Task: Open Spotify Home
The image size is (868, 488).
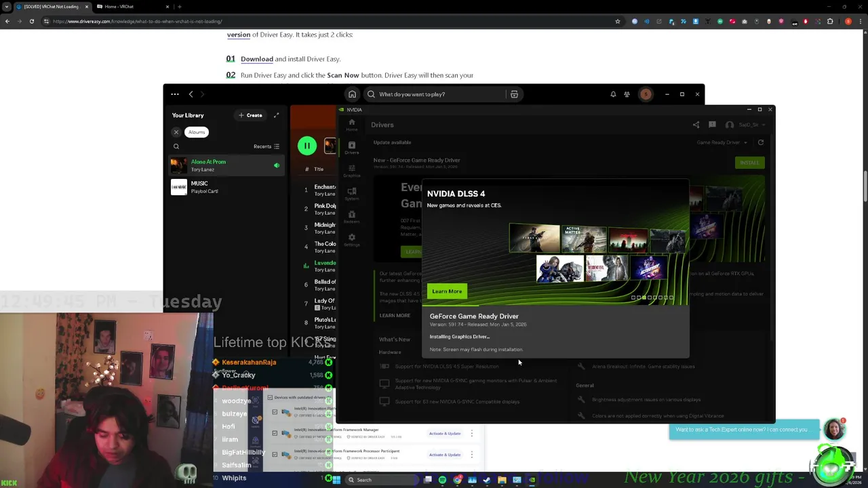Action: (x=352, y=94)
